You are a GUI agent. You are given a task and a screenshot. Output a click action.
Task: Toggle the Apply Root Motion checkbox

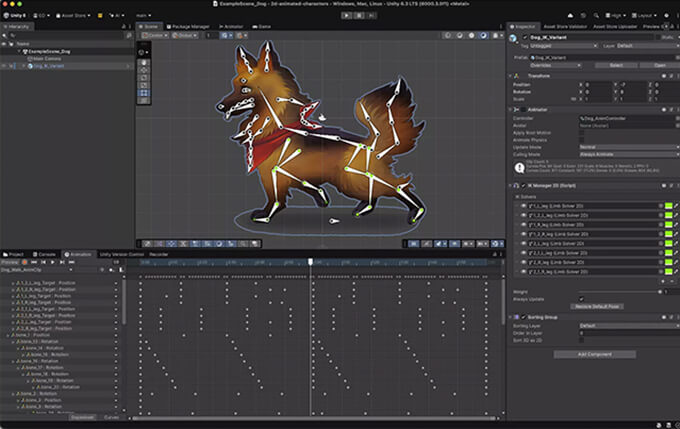(581, 132)
